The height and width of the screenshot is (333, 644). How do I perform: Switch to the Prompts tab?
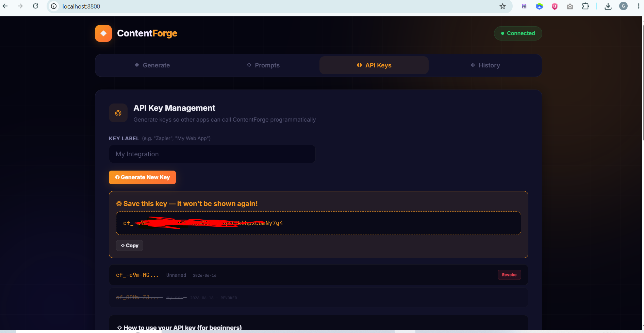tap(263, 65)
